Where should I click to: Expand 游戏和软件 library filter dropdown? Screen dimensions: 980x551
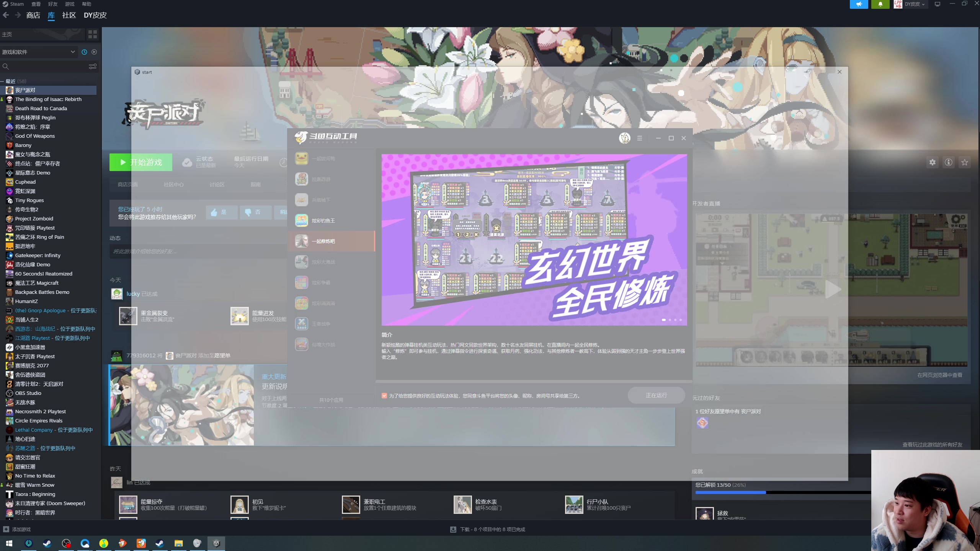(x=39, y=52)
